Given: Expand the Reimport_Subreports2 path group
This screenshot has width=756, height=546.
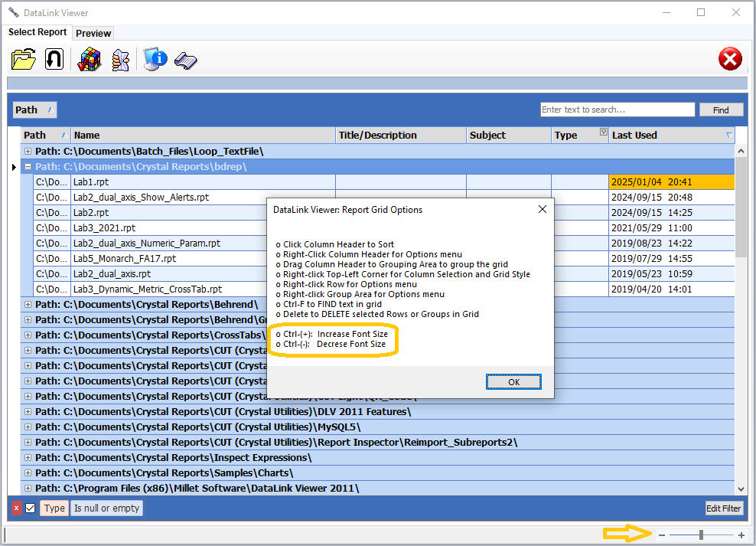Looking at the screenshot, I should click(x=28, y=443).
